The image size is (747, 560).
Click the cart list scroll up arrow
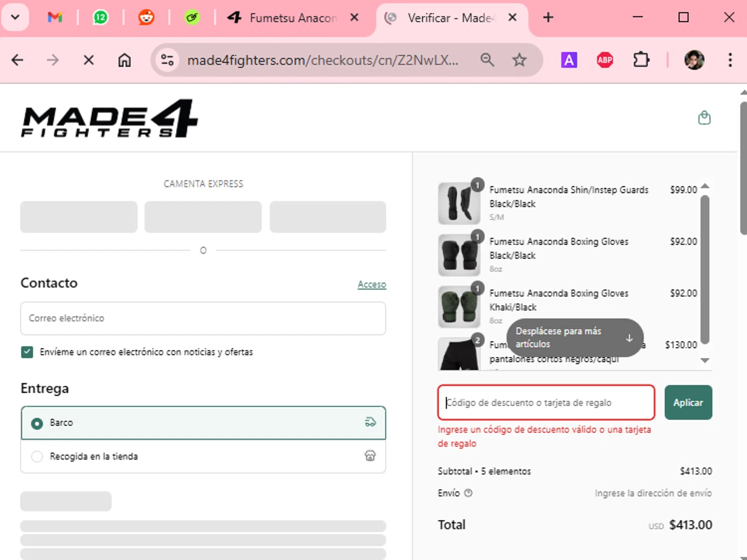[x=705, y=186]
